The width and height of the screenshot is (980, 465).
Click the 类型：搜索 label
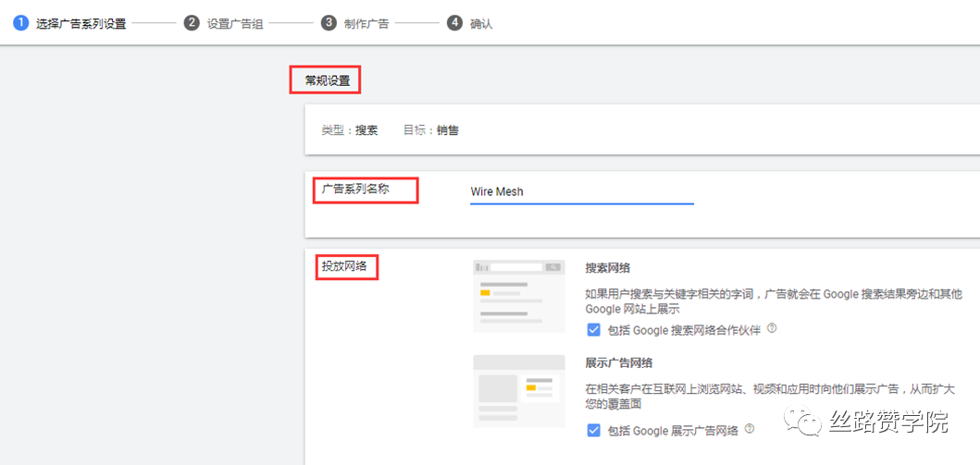[x=350, y=131]
